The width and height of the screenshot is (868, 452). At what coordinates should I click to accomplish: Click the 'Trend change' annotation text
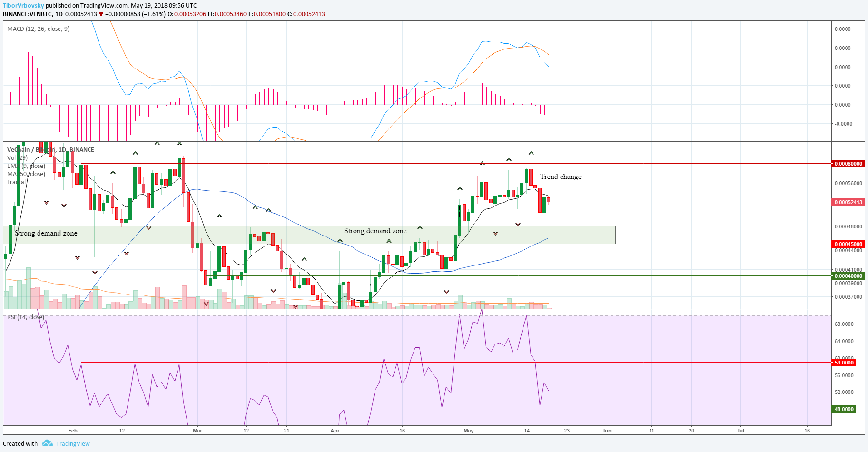click(561, 177)
